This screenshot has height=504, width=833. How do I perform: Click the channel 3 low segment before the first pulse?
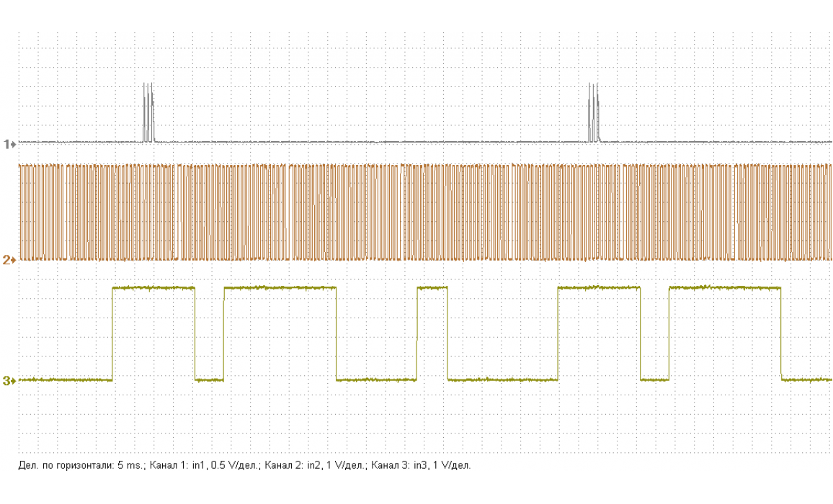pos(65,379)
